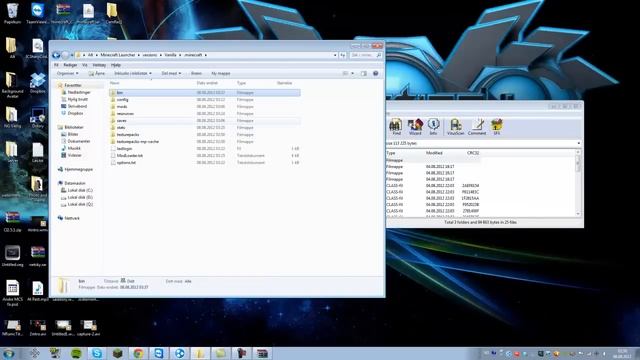Select the bin folder row
Screen dimensions: 640x360
205,93
